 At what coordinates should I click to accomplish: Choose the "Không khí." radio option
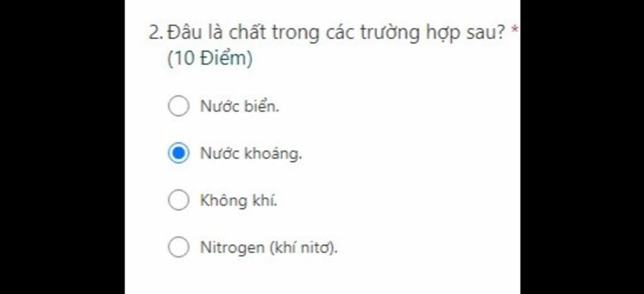click(x=179, y=200)
